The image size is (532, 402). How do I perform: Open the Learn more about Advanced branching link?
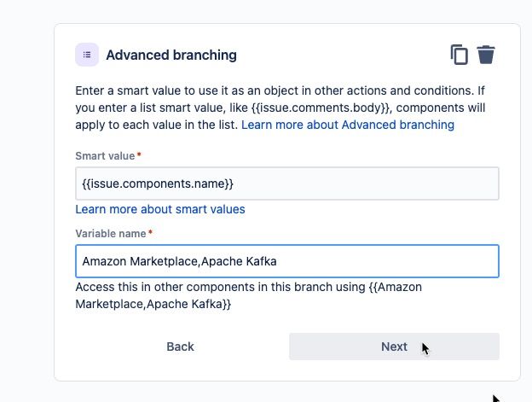pos(348,125)
